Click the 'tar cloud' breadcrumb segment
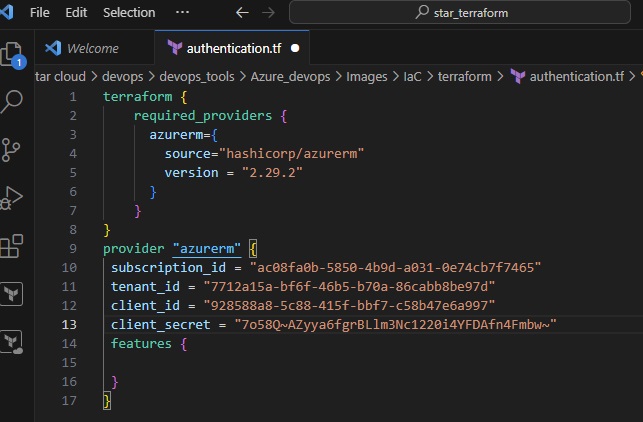This screenshot has width=643, height=422. click(61, 76)
